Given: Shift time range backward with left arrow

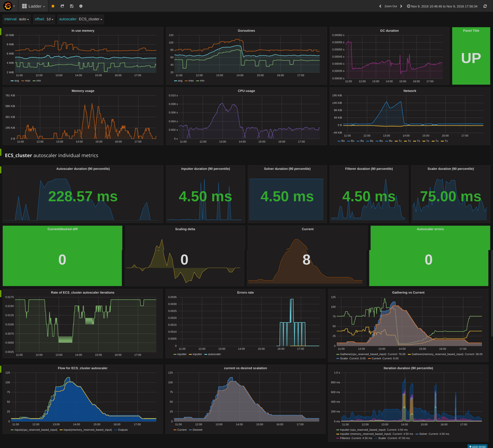Looking at the screenshot, I should [380, 6].
